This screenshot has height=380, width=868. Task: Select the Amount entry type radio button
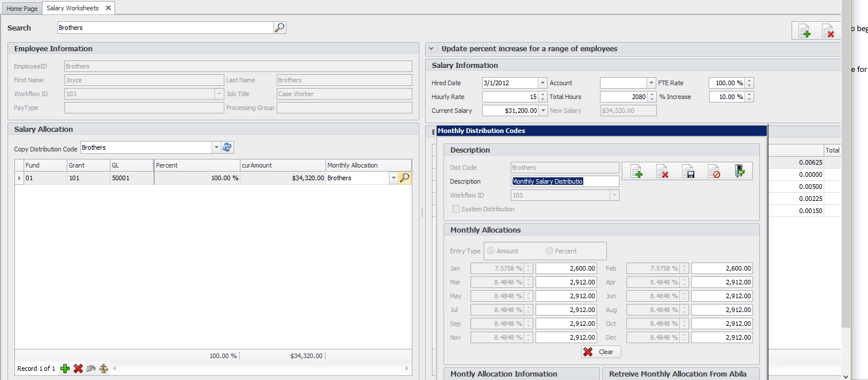492,251
